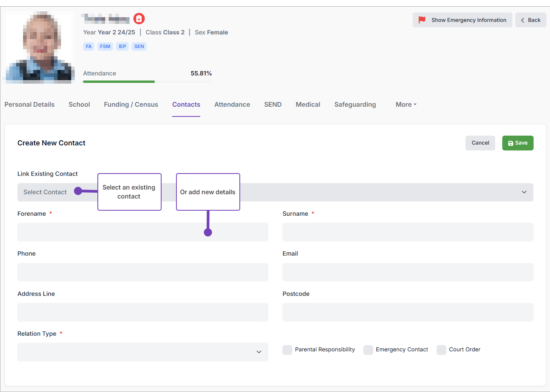
Task: Click the pupil profile photo
Action: pyautogui.click(x=40, y=47)
